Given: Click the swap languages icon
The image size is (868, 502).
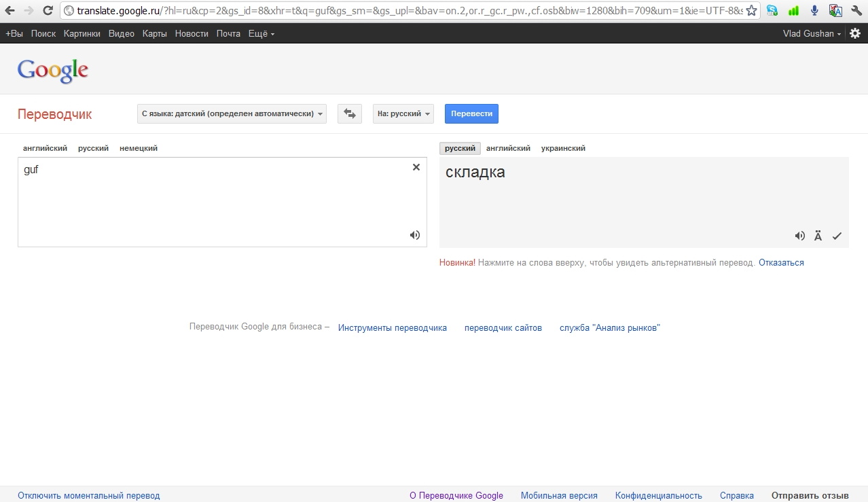Looking at the screenshot, I should [x=349, y=113].
